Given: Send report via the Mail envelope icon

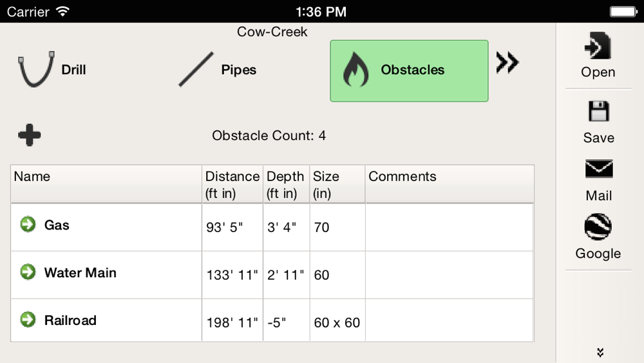Looking at the screenshot, I should pos(599,168).
